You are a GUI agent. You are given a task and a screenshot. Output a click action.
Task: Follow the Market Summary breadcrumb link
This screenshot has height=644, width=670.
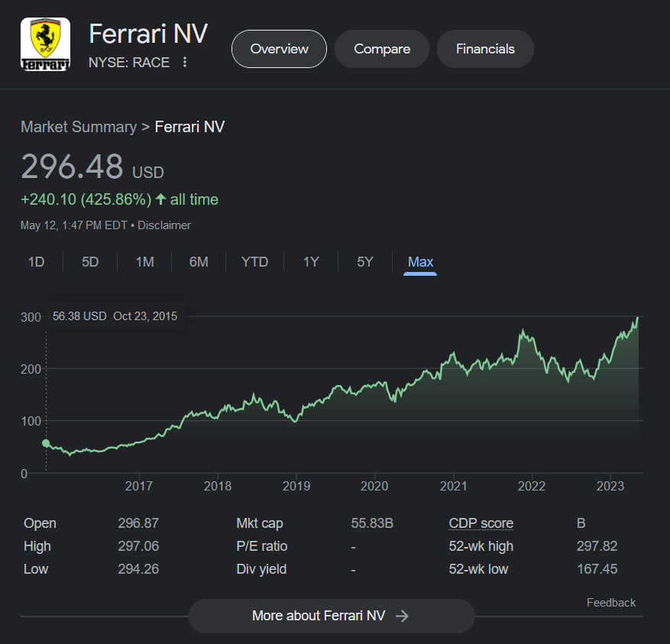tap(79, 127)
